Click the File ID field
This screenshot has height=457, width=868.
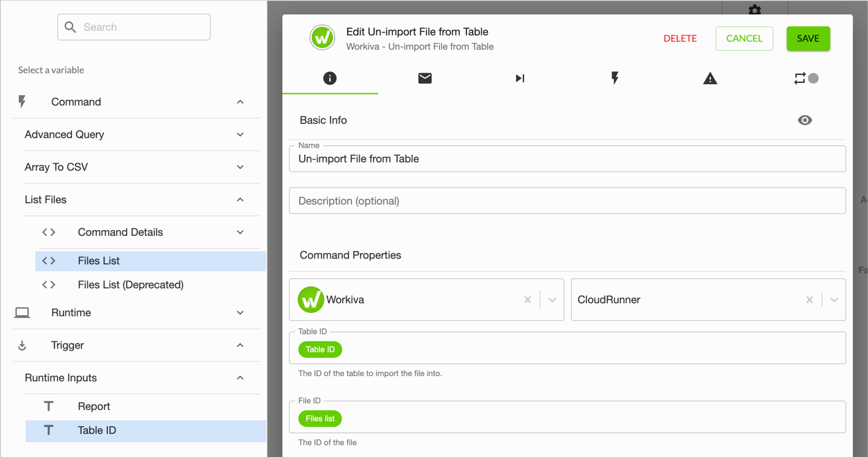click(x=567, y=417)
